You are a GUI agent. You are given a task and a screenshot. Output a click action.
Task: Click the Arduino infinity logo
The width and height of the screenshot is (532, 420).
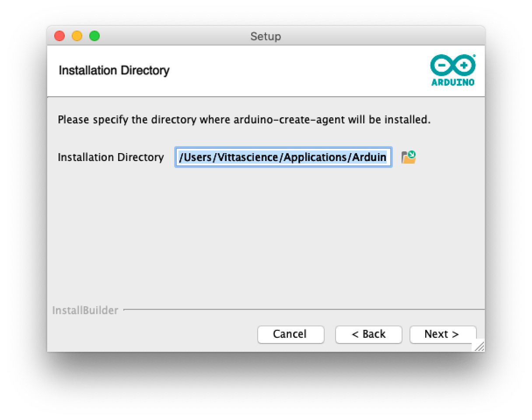[x=453, y=66]
